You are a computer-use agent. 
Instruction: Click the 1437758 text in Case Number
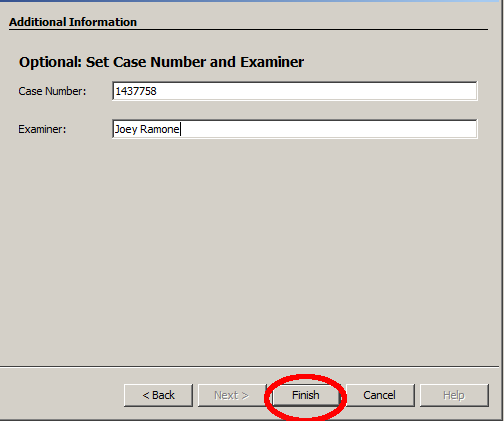[136, 91]
